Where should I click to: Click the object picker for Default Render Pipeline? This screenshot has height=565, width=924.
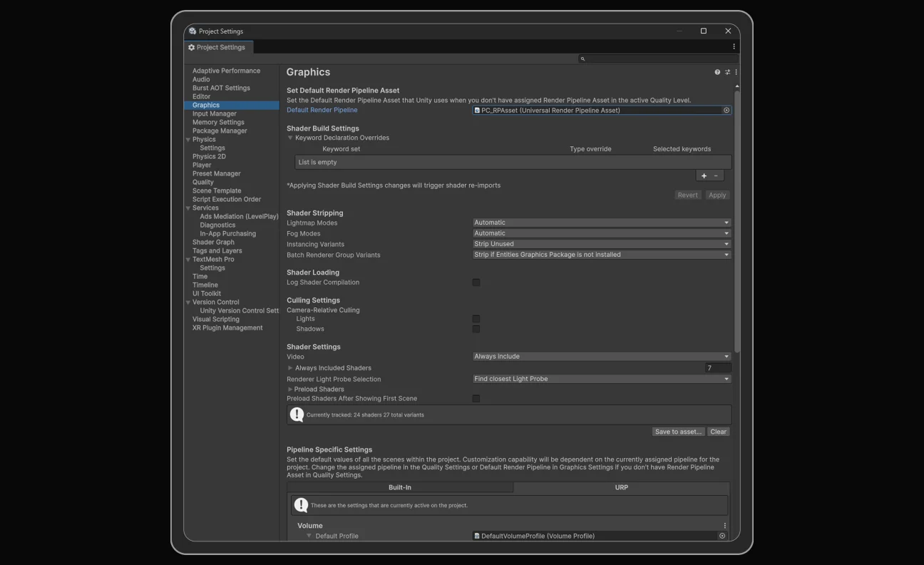727,111
